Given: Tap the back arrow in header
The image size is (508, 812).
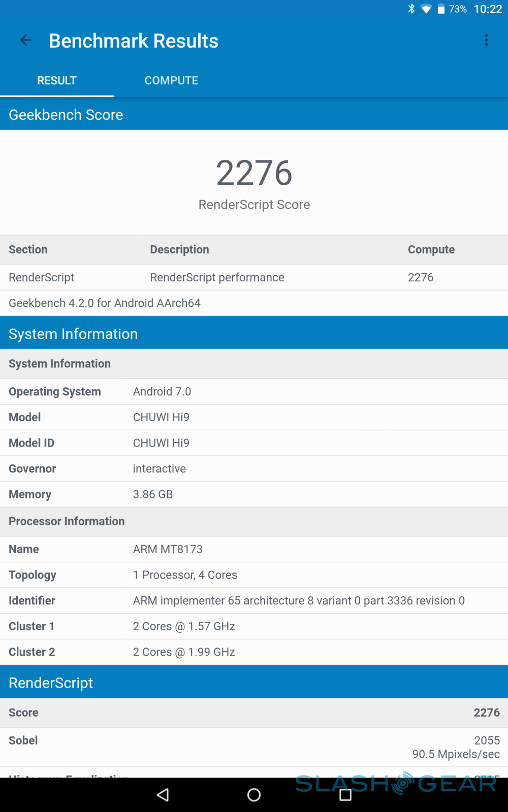Looking at the screenshot, I should coord(26,41).
